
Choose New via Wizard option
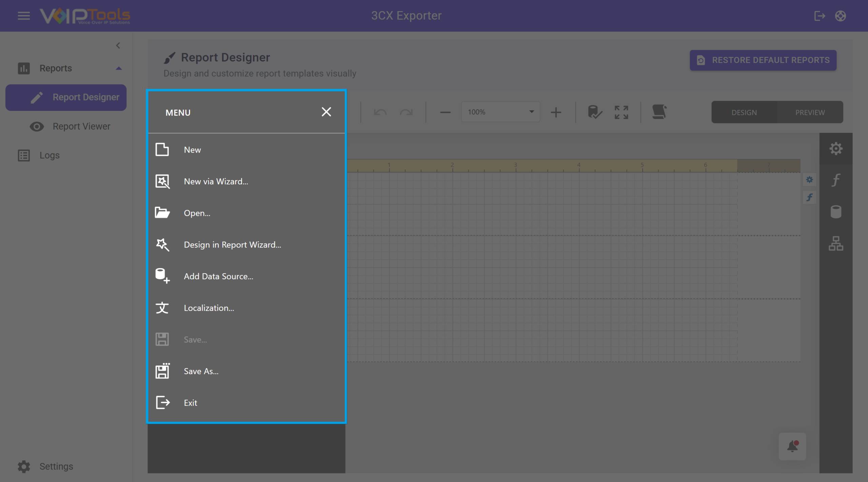(246, 181)
